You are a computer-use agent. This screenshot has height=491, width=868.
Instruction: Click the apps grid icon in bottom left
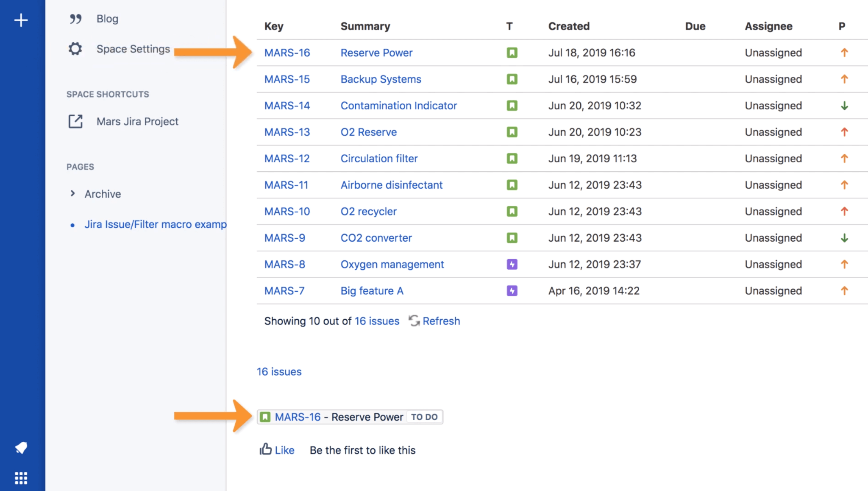[x=21, y=478]
